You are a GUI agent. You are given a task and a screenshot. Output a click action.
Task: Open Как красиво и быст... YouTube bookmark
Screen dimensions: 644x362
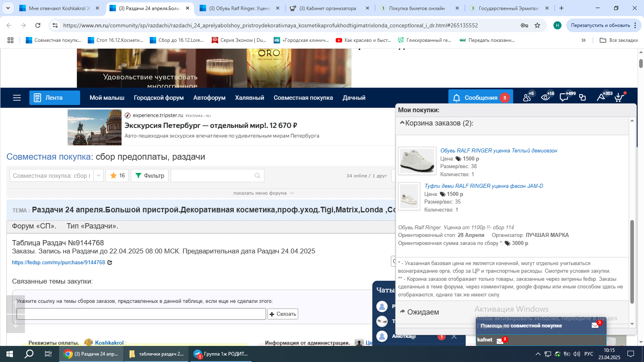point(363,40)
